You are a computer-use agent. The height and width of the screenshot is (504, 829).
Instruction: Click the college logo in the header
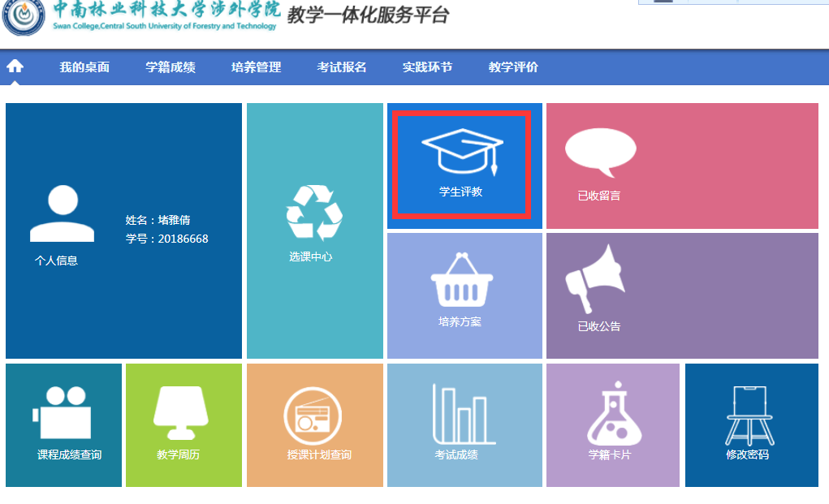click(x=23, y=18)
